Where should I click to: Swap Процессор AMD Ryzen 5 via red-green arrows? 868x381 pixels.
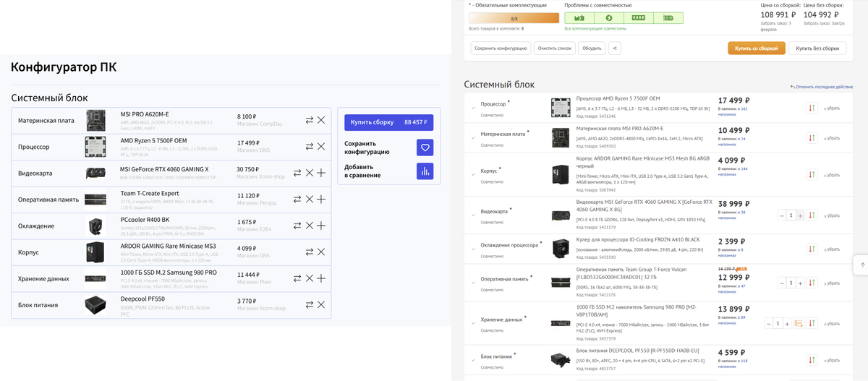point(812,108)
